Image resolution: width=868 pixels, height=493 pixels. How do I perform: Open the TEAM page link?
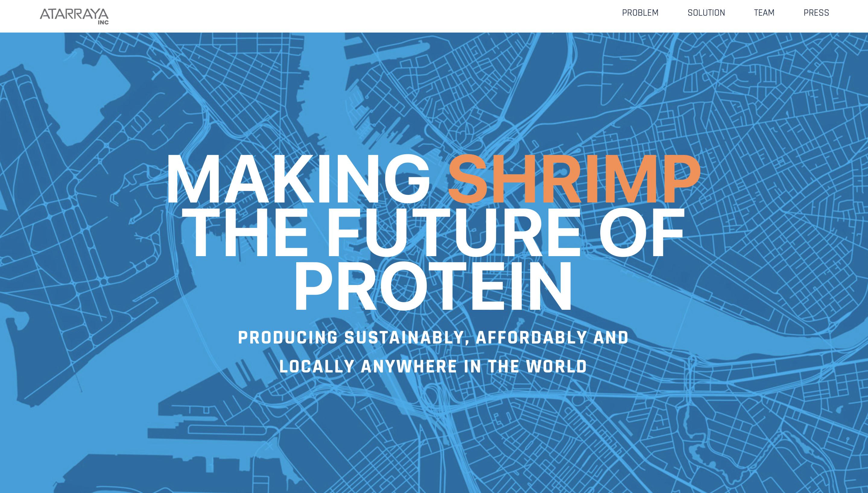[764, 13]
